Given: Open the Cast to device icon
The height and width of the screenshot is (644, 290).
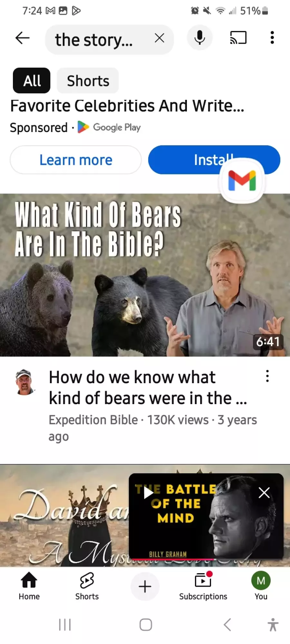Looking at the screenshot, I should coord(238,38).
